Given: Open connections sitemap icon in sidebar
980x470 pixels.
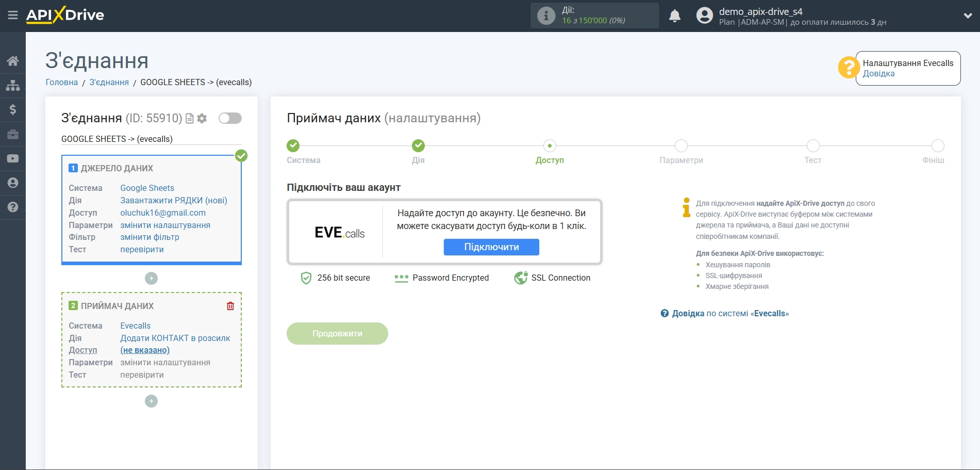Looking at the screenshot, I should pos(13,85).
